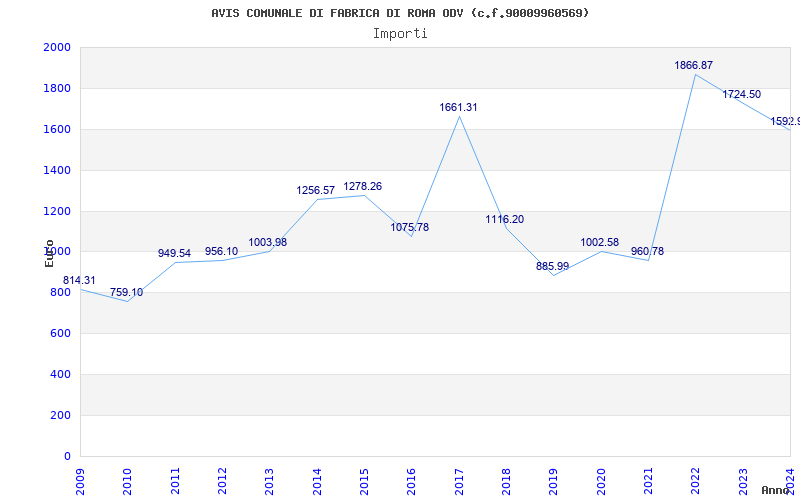Click the x-axis year 2015
800x500 pixels.
tap(364, 482)
